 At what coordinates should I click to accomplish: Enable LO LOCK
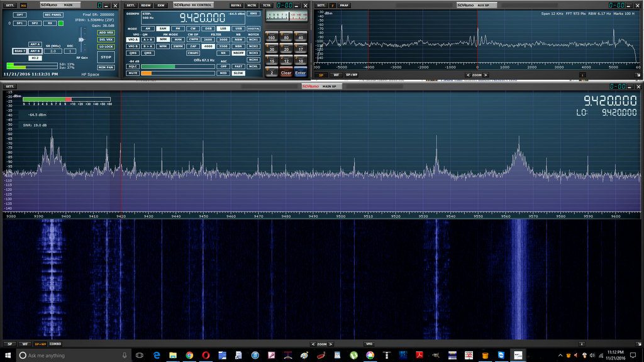coord(105,47)
